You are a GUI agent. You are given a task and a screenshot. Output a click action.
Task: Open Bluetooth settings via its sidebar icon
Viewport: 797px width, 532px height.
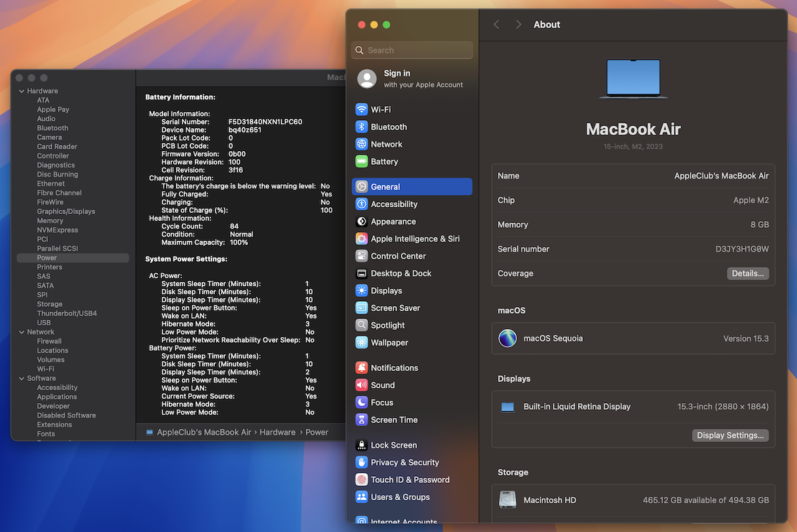(361, 127)
